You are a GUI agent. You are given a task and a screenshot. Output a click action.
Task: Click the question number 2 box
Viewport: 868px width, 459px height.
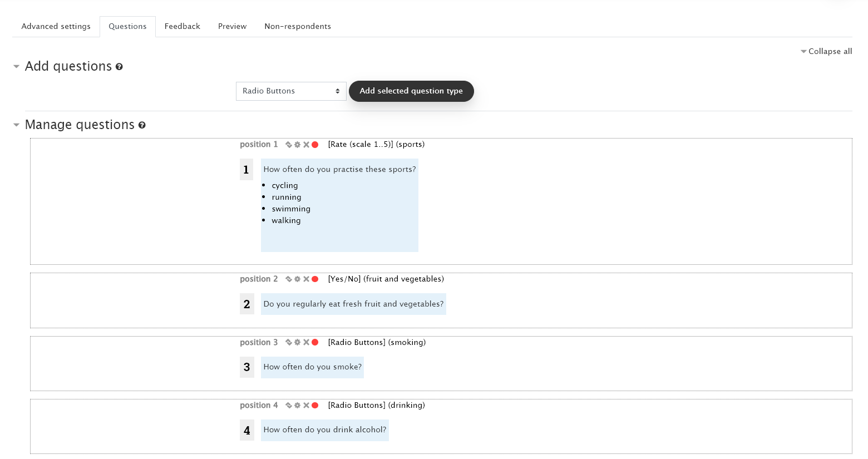pos(247,304)
